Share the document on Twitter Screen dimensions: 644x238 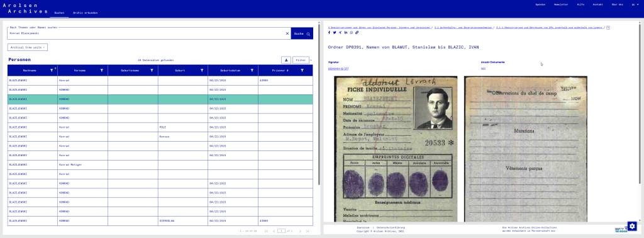335,33
